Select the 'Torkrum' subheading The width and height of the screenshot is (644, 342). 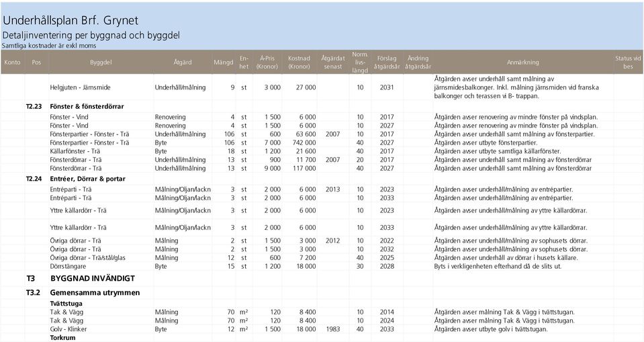pyautogui.click(x=63, y=338)
